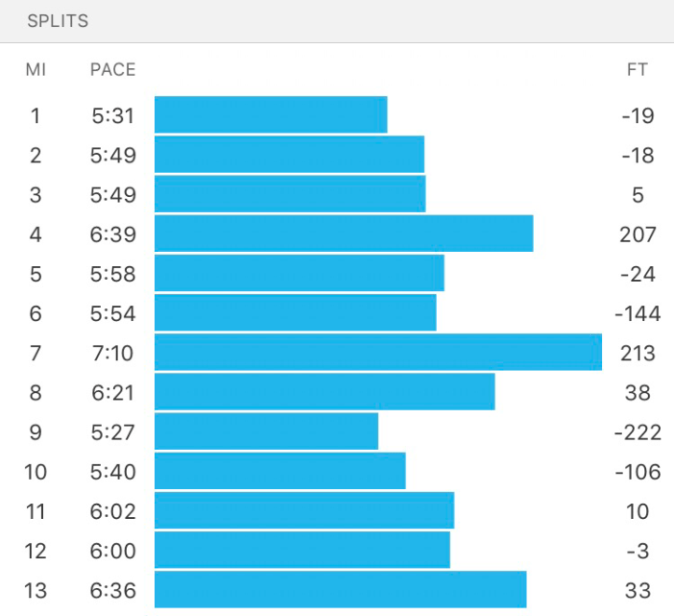Click the -144 elevation value
This screenshot has height=616, width=674.
(x=638, y=314)
